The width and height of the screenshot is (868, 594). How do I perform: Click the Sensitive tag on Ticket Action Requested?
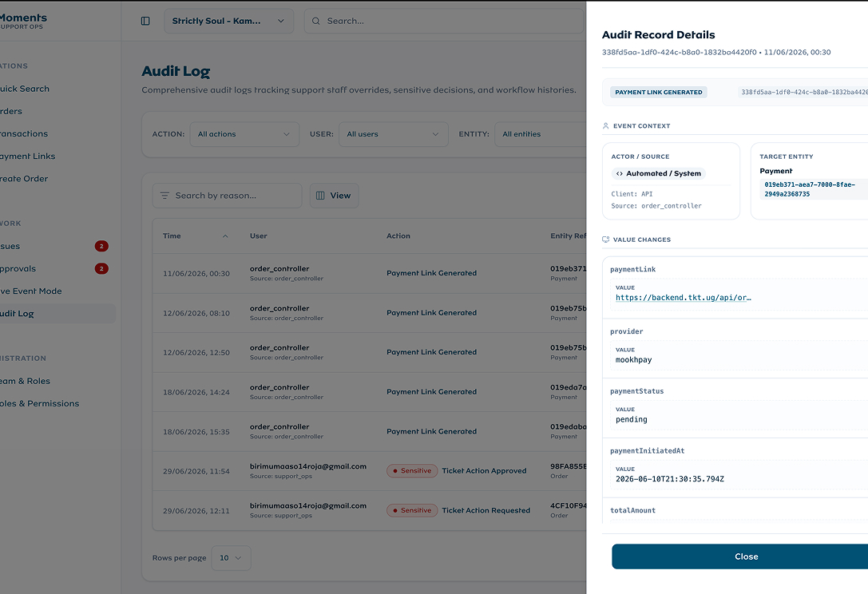[x=412, y=511]
